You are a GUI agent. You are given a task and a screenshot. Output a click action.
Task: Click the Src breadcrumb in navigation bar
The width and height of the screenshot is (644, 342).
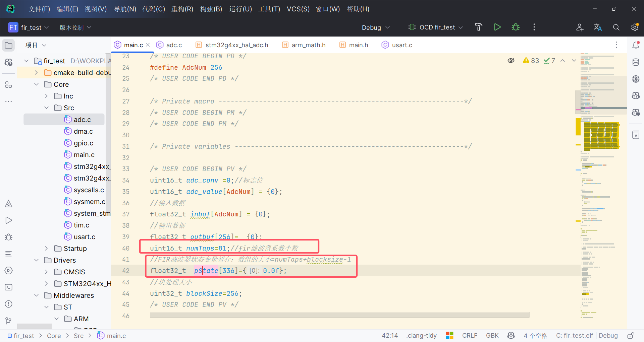tap(78, 336)
